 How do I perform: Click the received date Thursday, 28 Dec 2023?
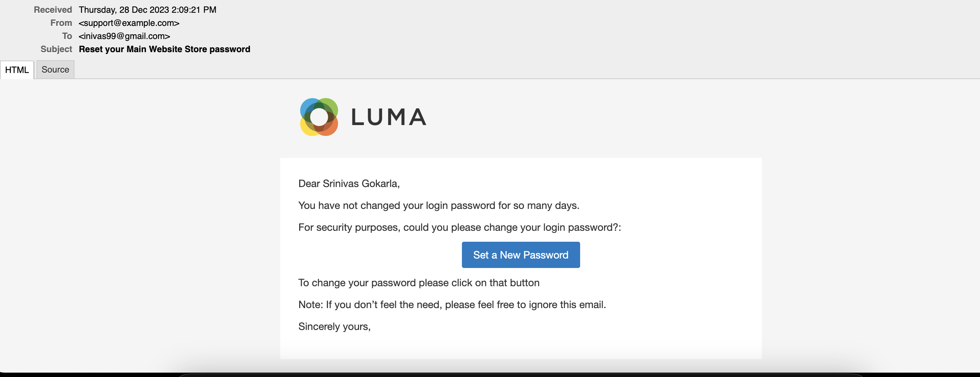(x=147, y=10)
